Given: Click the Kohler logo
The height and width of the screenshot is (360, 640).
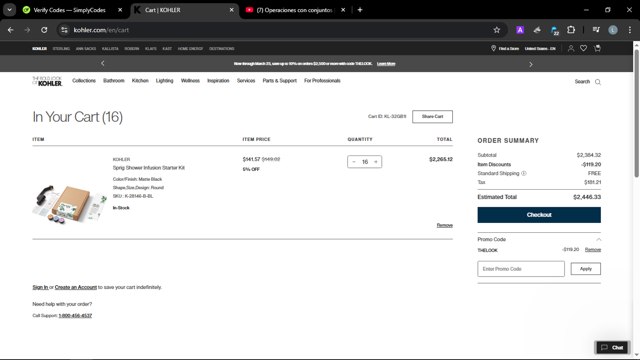Looking at the screenshot, I should pos(47,81).
